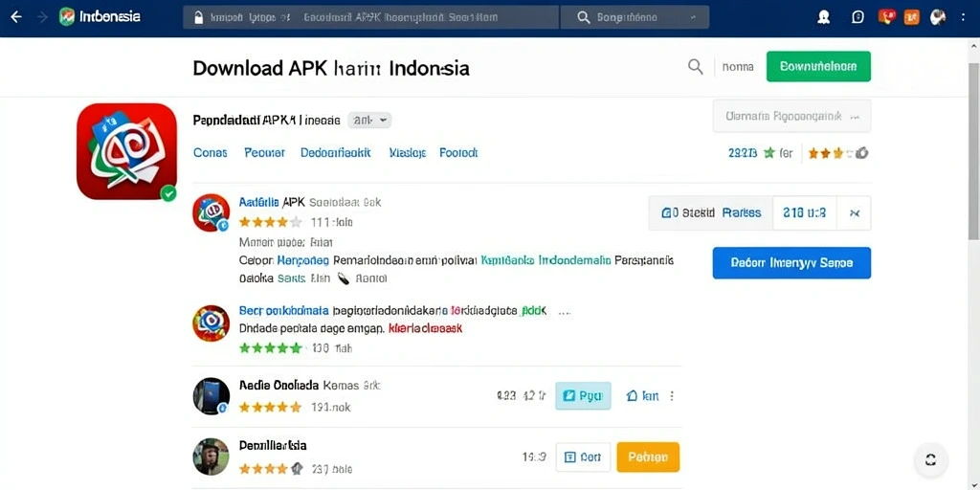Click the browser forward arrow

coord(42,17)
